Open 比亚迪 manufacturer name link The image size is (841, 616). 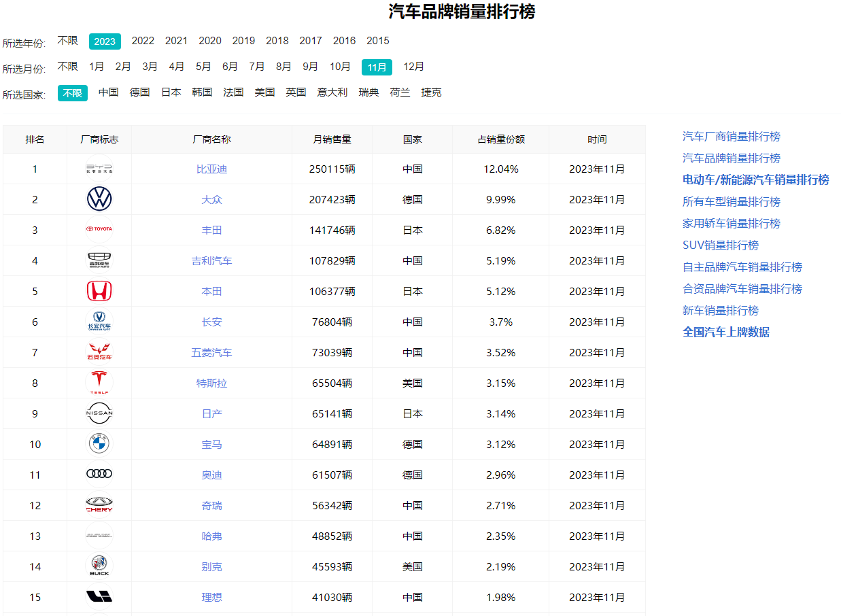(x=211, y=169)
